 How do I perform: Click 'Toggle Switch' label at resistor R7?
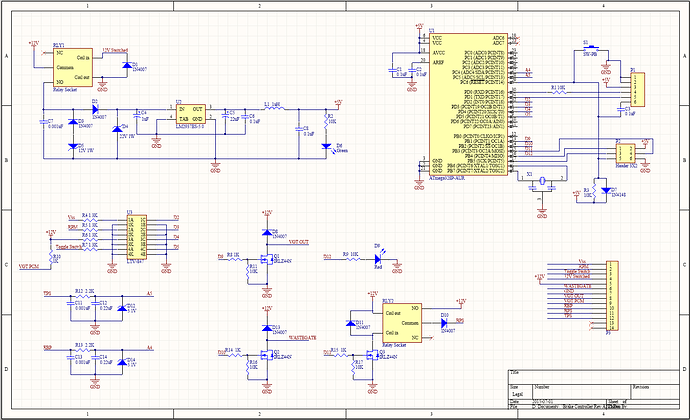click(69, 247)
